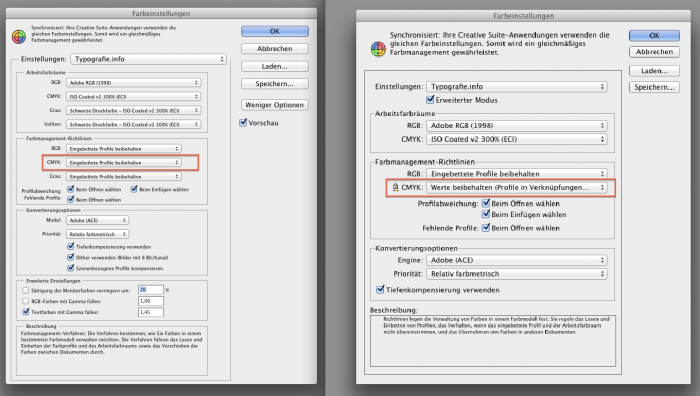Toggle Beim Einfügen wählen in left dialog

pos(134,189)
